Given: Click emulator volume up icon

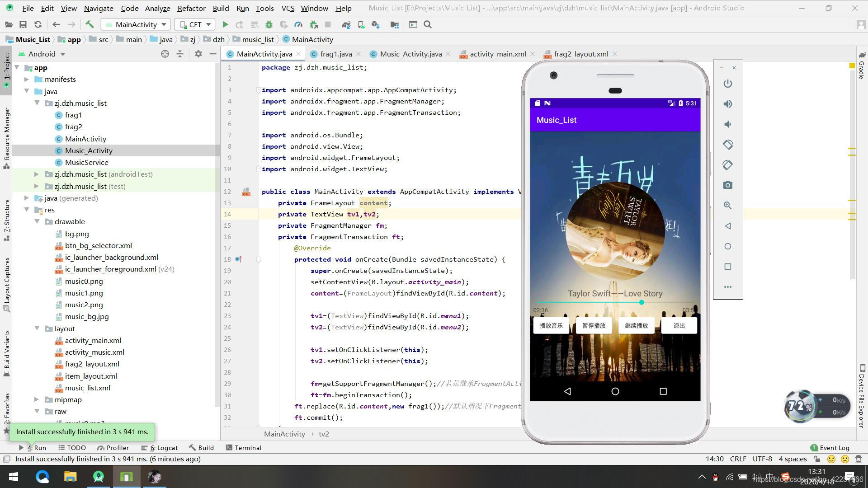Looking at the screenshot, I should tap(727, 104).
